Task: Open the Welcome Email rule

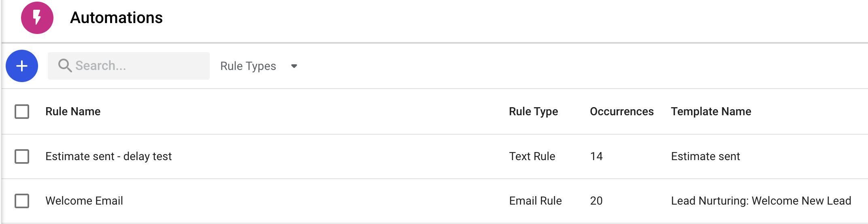Action: click(84, 201)
